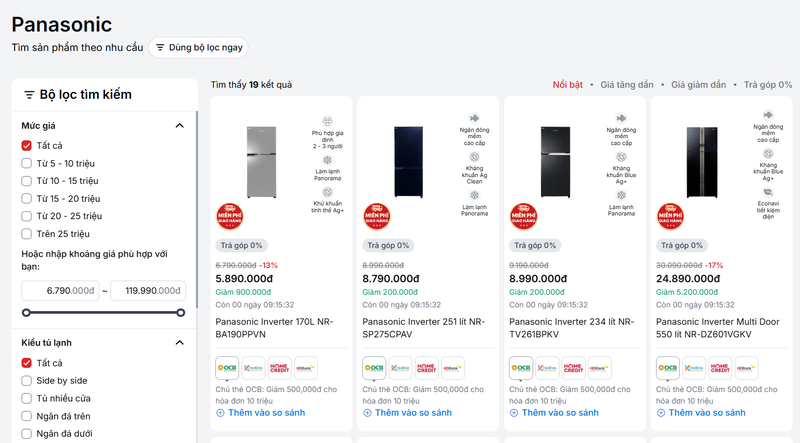Image resolution: width=800 pixels, height=443 pixels.
Task: Click the right price range slider handle
Action: 181,313
